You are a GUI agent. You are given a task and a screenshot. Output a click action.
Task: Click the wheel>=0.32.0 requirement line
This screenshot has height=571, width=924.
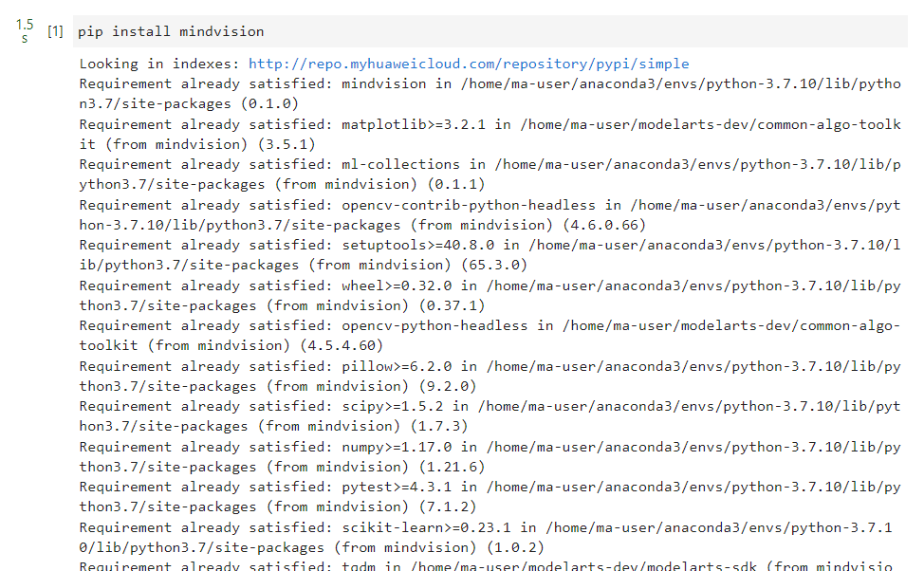click(x=490, y=296)
